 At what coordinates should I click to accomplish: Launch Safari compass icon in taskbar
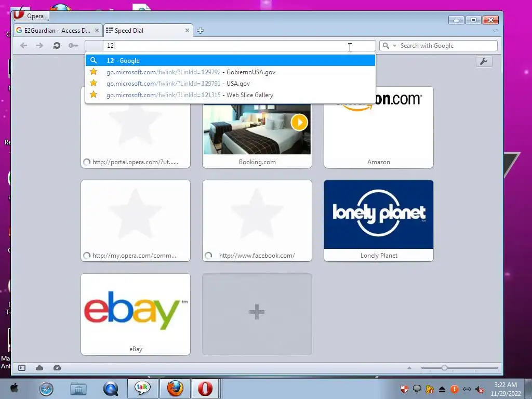46,389
